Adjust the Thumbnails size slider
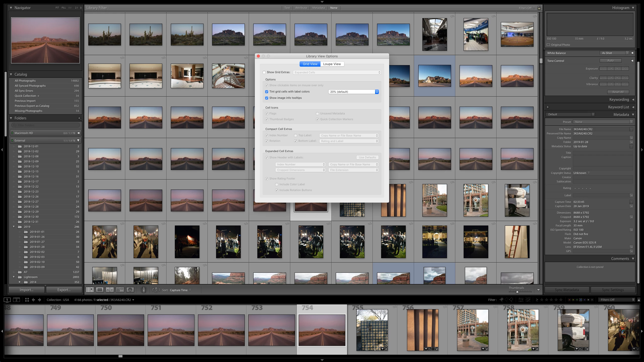 tap(517, 292)
